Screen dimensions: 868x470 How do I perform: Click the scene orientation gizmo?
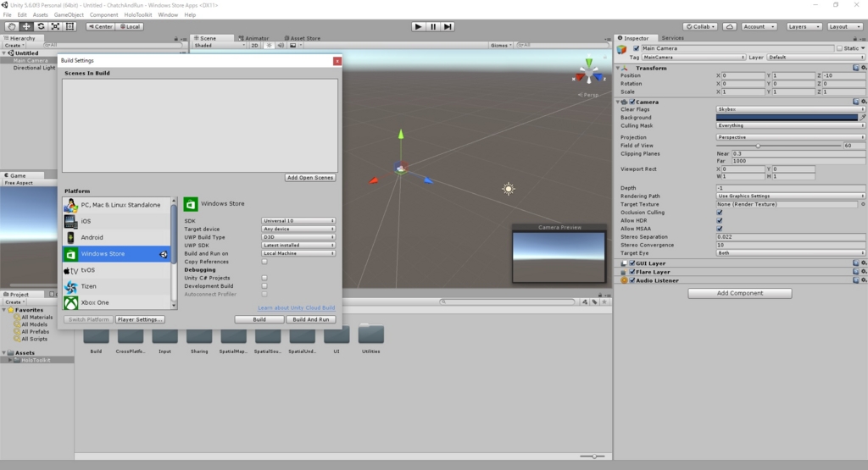pyautogui.click(x=588, y=73)
